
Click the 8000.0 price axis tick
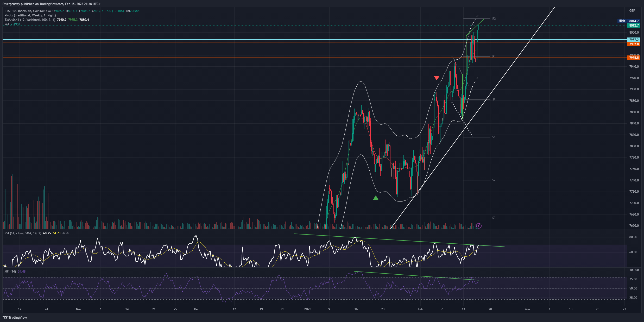[634, 33]
